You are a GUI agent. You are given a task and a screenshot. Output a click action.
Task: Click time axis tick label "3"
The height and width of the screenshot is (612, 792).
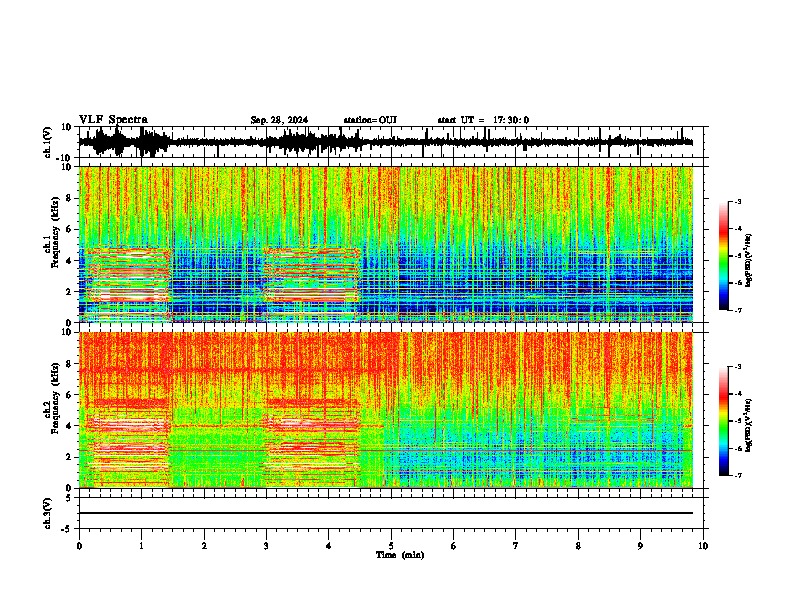(266, 546)
